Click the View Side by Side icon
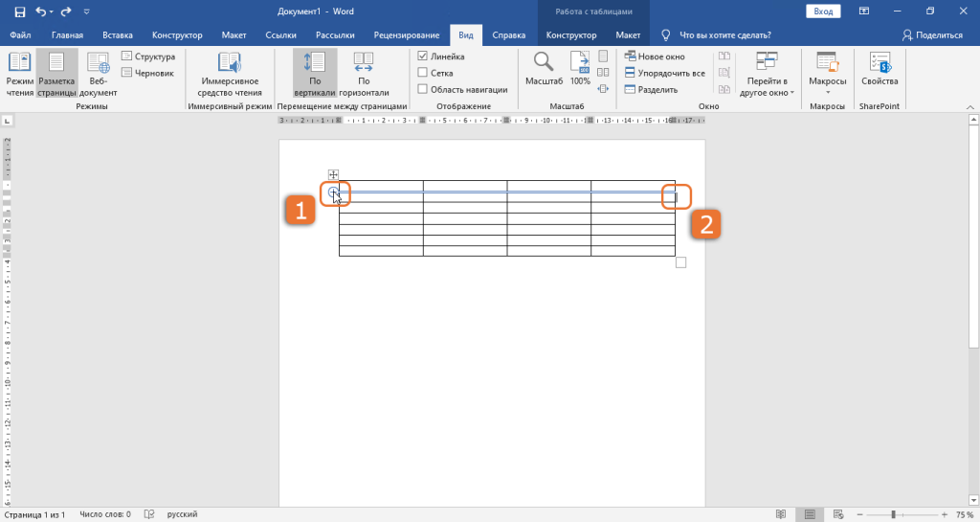The height and width of the screenshot is (522, 980). [x=724, y=57]
